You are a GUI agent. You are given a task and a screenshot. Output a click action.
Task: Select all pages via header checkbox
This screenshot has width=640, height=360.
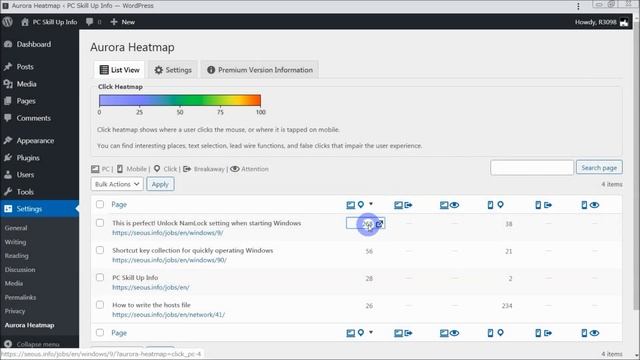pos(100,204)
